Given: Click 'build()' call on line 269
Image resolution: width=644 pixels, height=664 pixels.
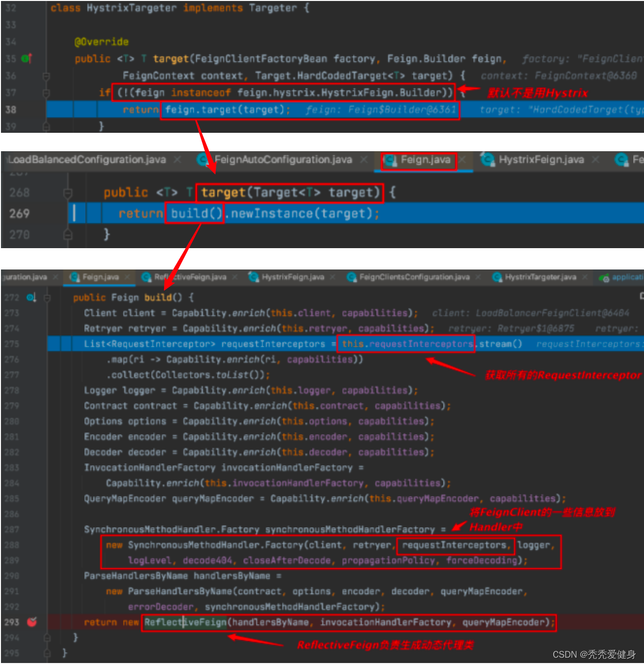Looking at the screenshot, I should coord(196,214).
